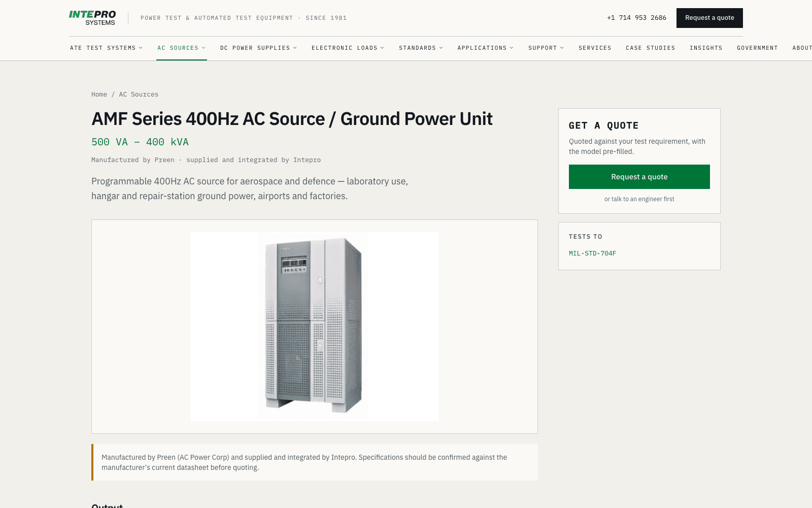Expand the ATE Test Systems chevron
The height and width of the screenshot is (508, 812).
point(141,48)
